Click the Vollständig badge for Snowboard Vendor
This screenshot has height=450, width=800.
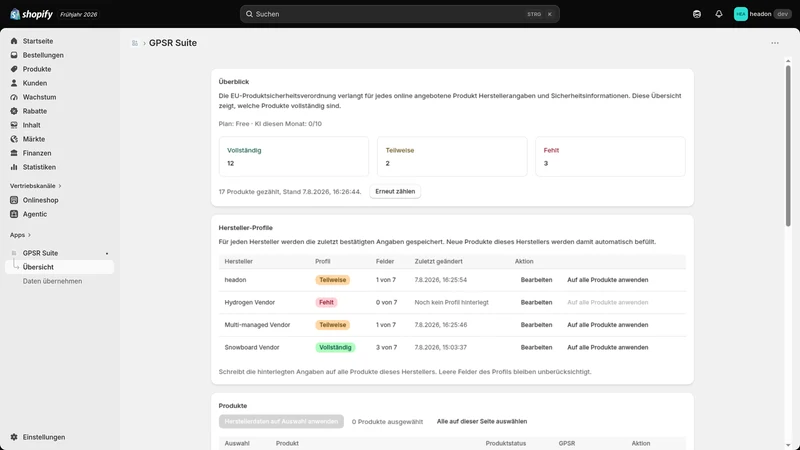point(335,347)
